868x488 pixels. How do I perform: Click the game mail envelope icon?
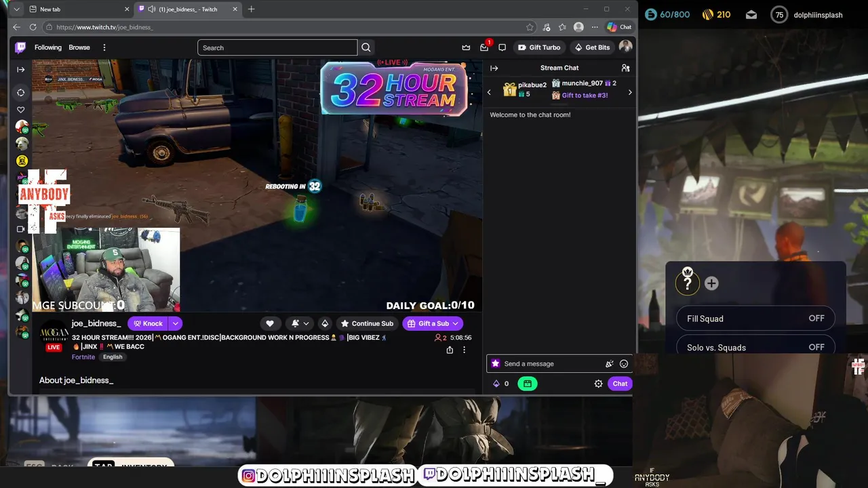(751, 14)
